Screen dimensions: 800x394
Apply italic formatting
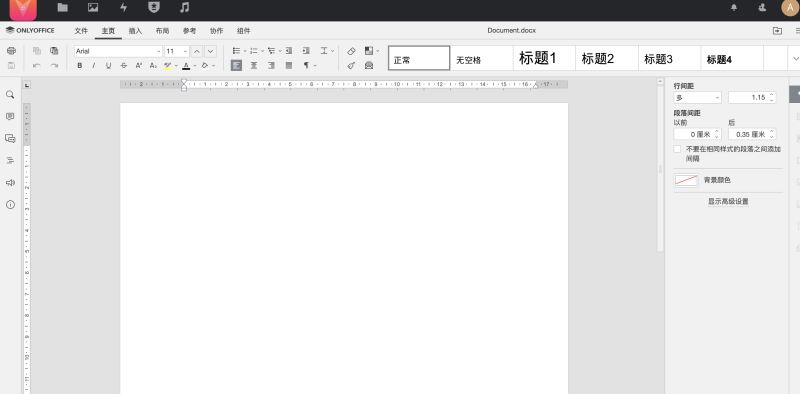[94, 65]
